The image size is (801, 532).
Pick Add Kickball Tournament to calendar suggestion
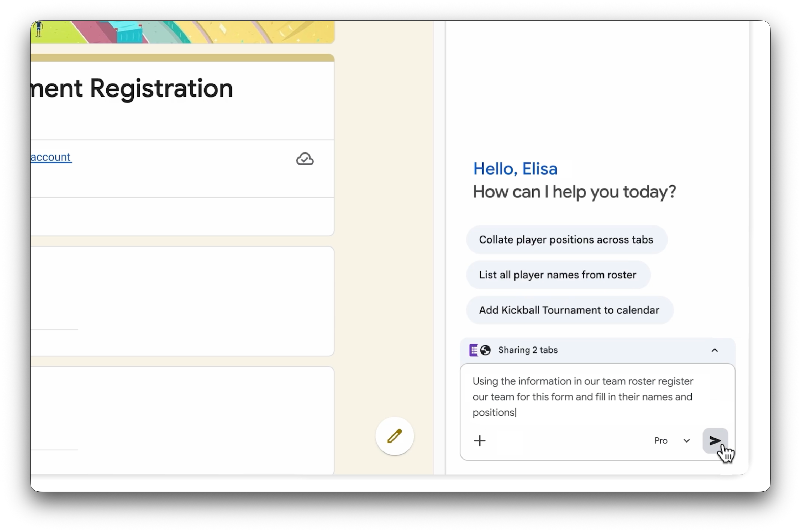point(569,310)
